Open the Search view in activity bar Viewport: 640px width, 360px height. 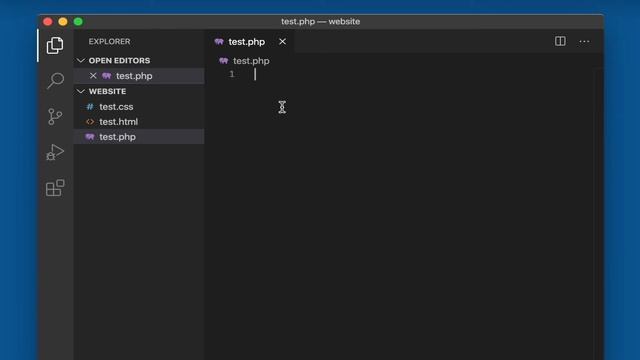(55, 81)
